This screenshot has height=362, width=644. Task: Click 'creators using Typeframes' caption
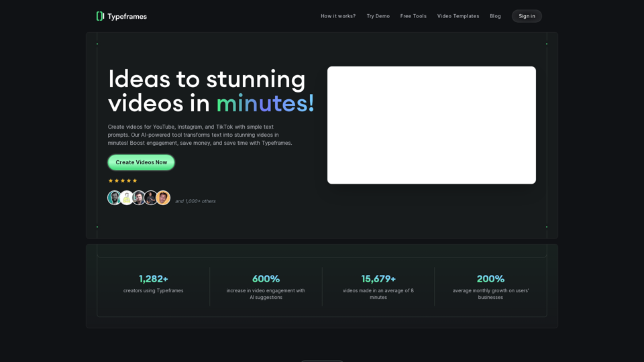coord(153,290)
